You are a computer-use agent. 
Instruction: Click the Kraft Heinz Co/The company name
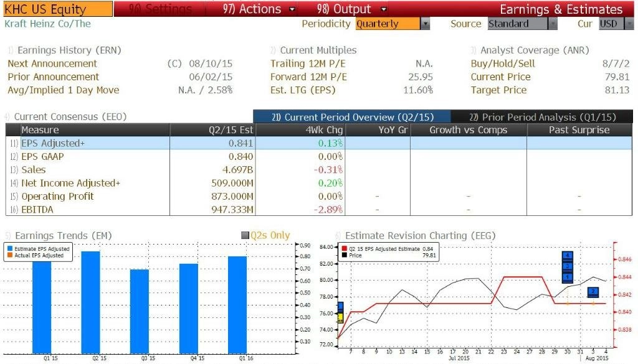click(x=47, y=24)
